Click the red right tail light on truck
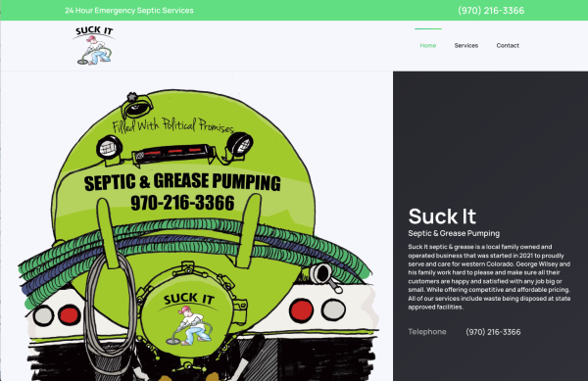588x381 pixels. point(301,310)
